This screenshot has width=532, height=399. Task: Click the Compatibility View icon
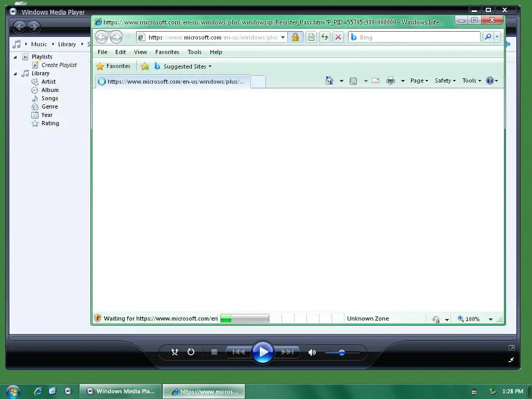coord(311,37)
